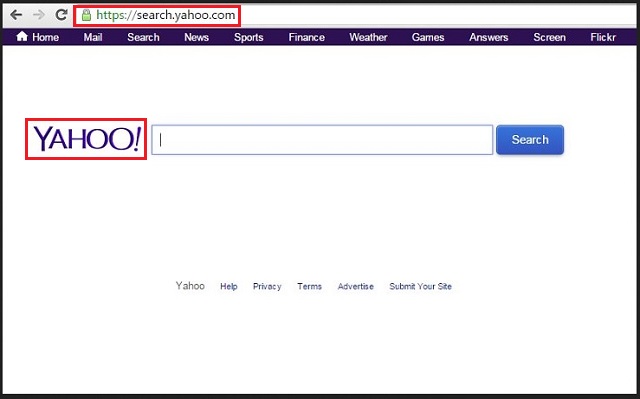The width and height of the screenshot is (640, 399).
Task: Click the address bar URL
Action: point(166,16)
